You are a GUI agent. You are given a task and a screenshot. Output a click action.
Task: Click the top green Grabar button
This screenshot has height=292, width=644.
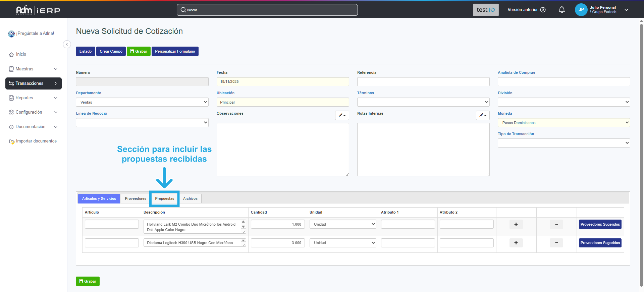[138, 51]
